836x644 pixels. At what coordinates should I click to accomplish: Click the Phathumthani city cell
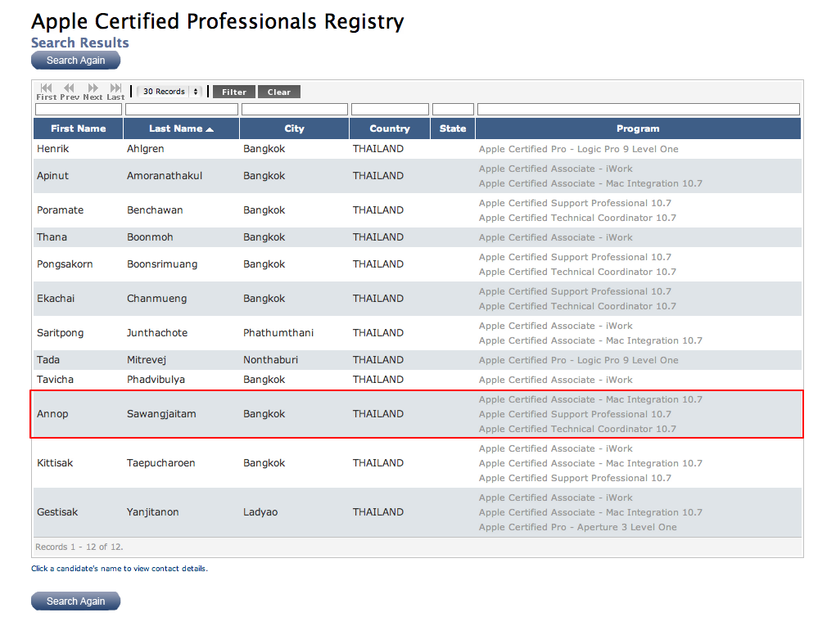(x=278, y=333)
